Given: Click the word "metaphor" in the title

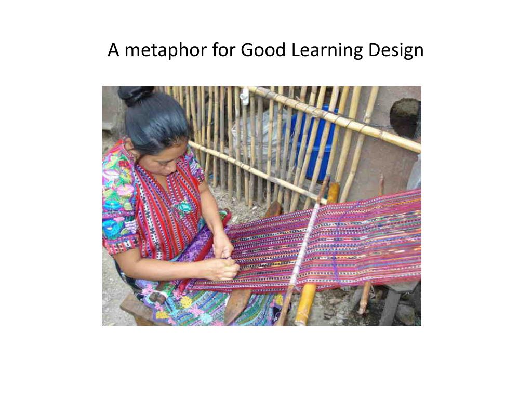Looking at the screenshot, I should (x=166, y=50).
